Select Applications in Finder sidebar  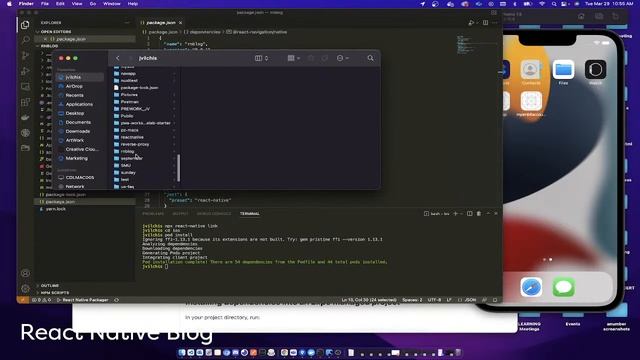[80, 104]
